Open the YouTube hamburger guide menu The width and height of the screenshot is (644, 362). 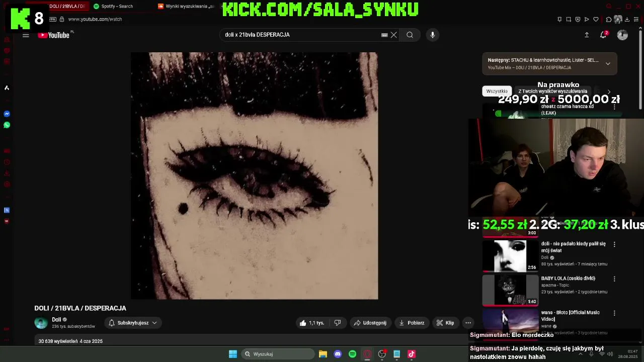(26, 35)
